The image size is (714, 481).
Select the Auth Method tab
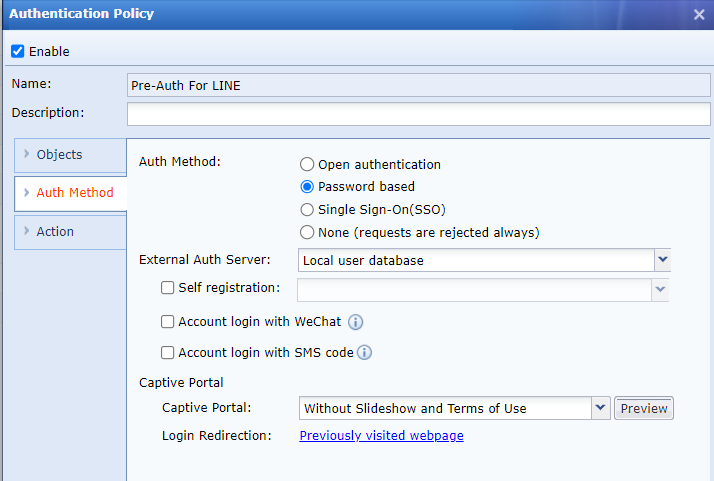pos(71,193)
